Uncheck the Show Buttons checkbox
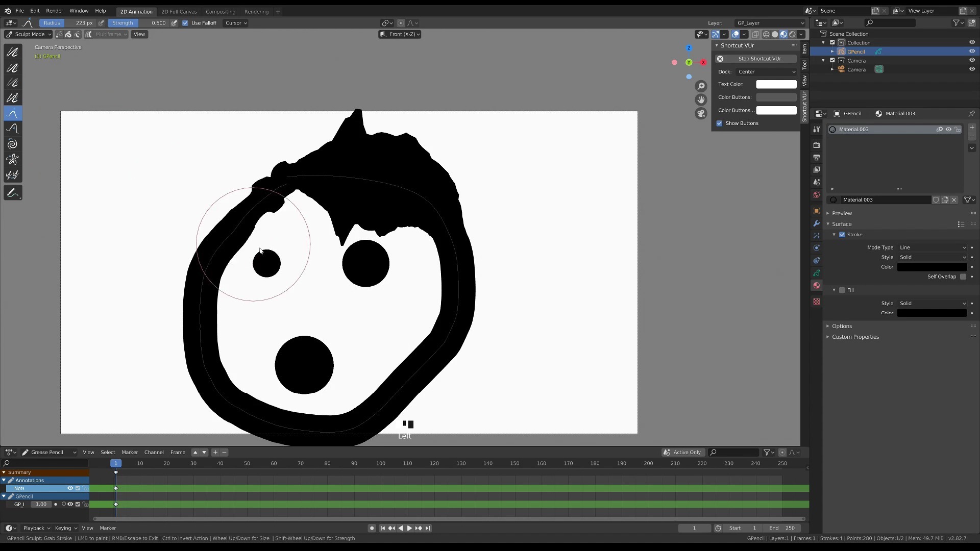Viewport: 980px width, 551px height. (x=719, y=123)
